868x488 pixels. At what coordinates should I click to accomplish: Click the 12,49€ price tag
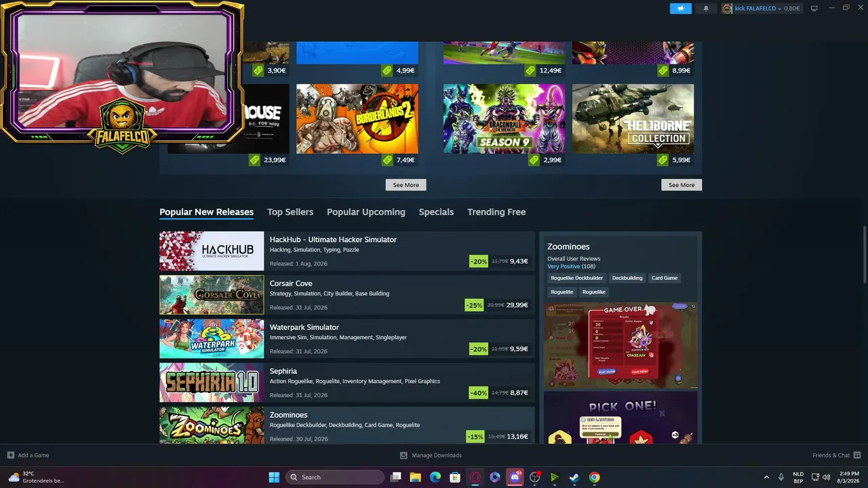[x=543, y=70]
